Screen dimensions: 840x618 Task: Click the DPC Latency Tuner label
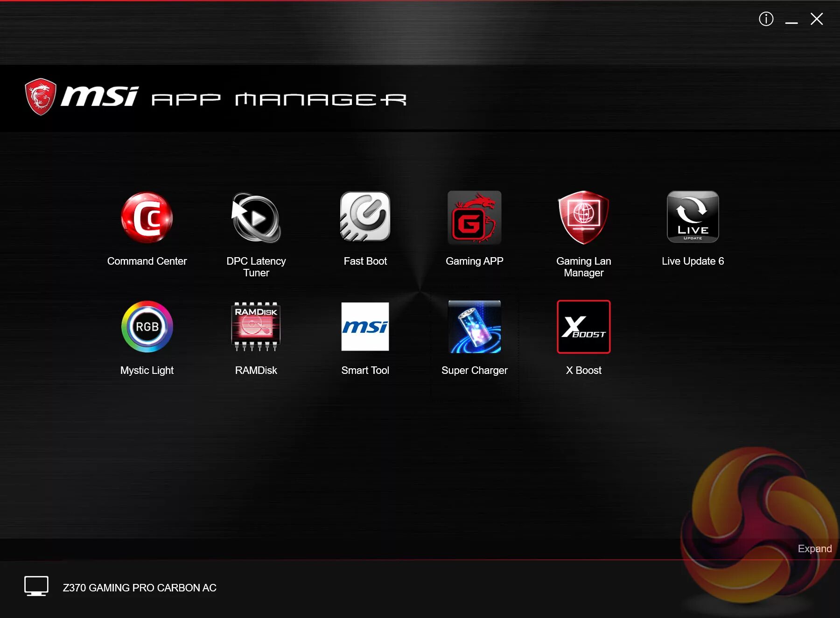click(x=256, y=267)
